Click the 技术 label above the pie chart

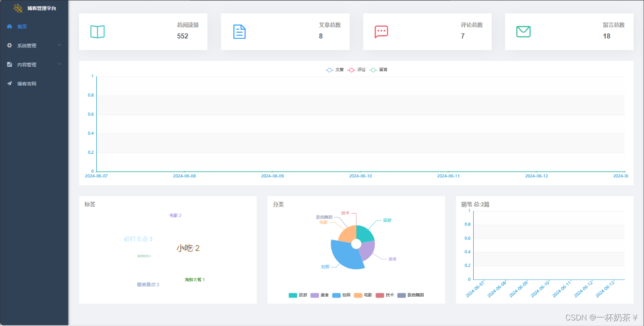pyautogui.click(x=345, y=213)
